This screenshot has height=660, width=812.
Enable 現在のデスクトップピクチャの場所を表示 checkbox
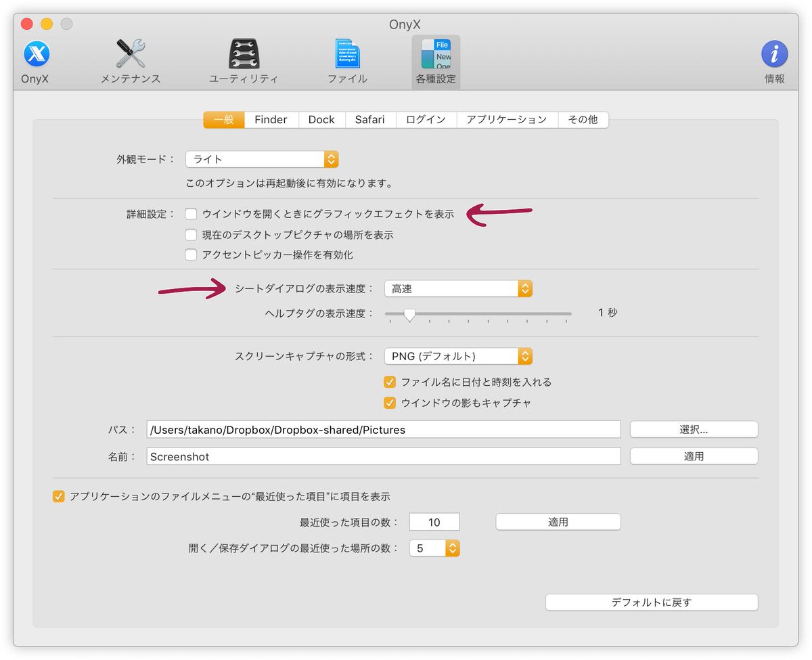point(191,235)
